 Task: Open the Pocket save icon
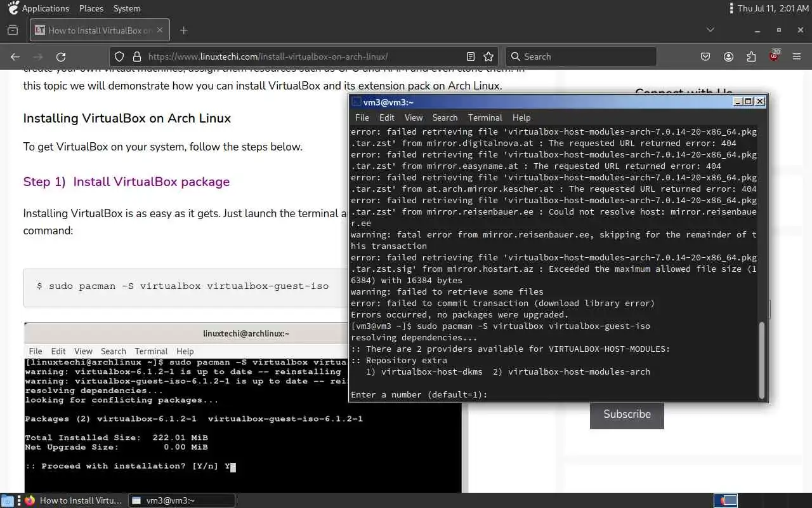click(705, 57)
